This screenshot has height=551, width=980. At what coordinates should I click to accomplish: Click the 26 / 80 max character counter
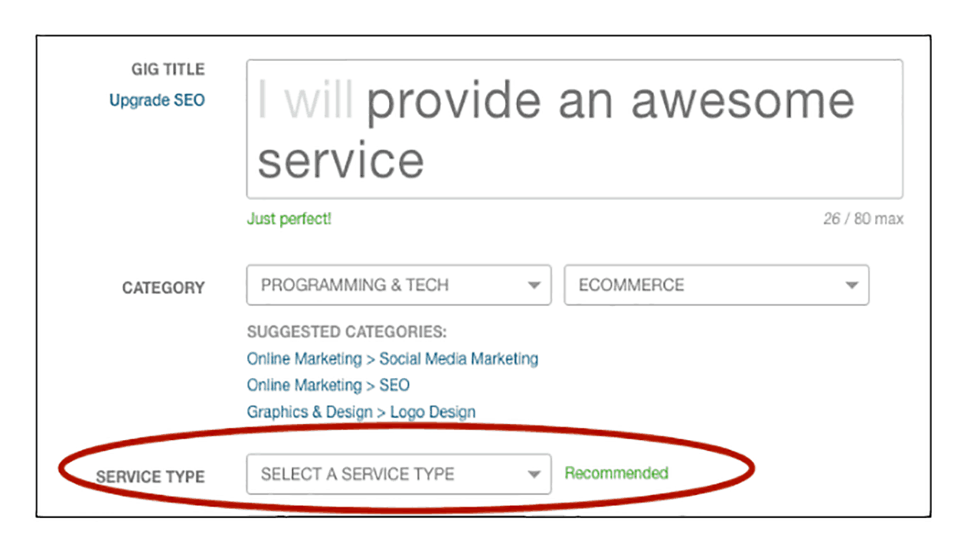point(863,220)
